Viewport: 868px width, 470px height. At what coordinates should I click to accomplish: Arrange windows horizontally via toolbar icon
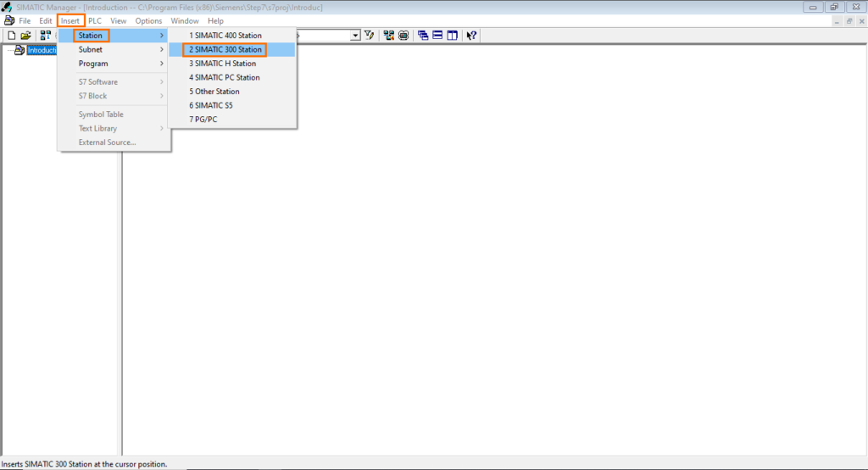click(437, 36)
